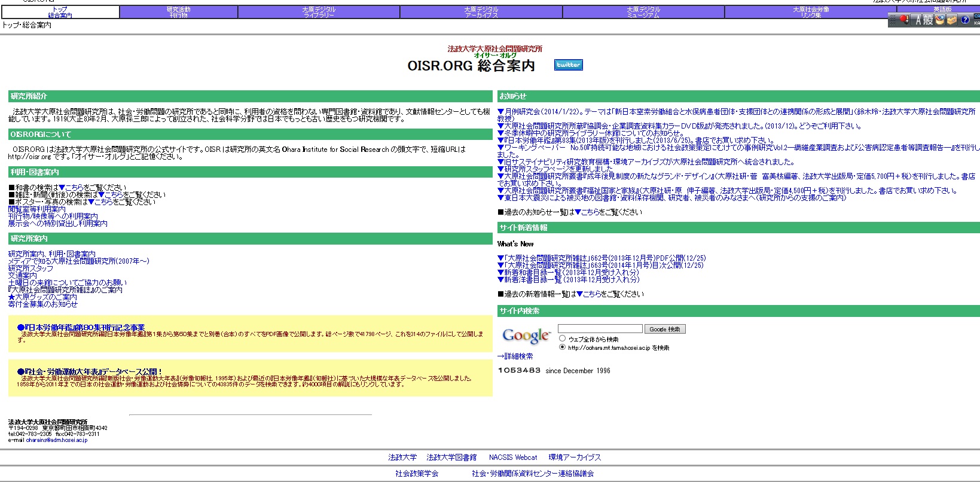Screen dimensions: 980x482
Task: Open 'メディアで知る大原社会問題研究所' link
Action: click(x=79, y=261)
